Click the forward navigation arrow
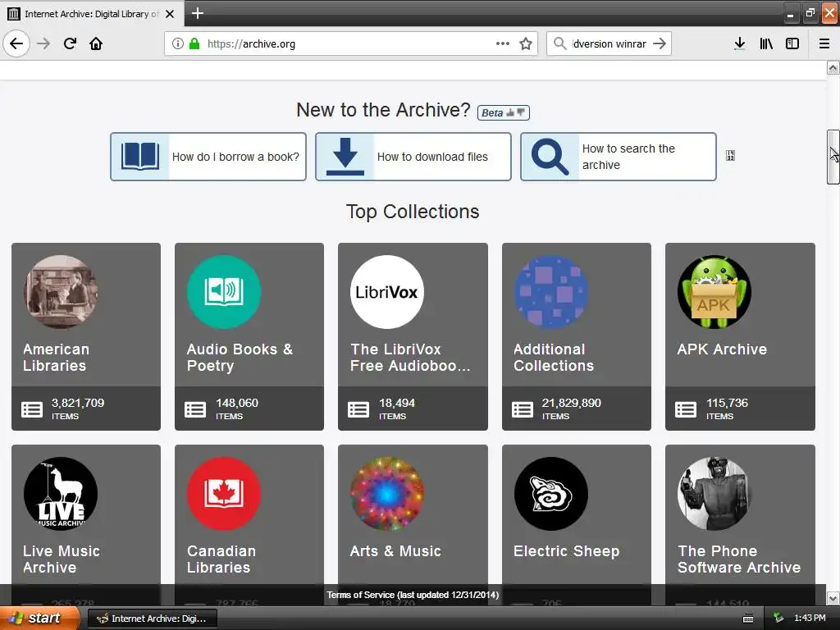 (43, 43)
